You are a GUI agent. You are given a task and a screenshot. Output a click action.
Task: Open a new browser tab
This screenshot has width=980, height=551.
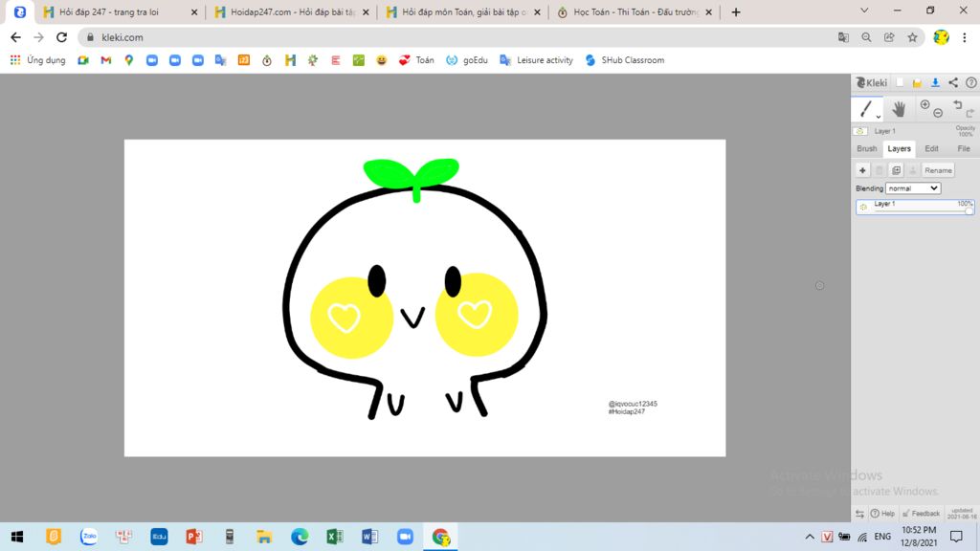tap(736, 11)
